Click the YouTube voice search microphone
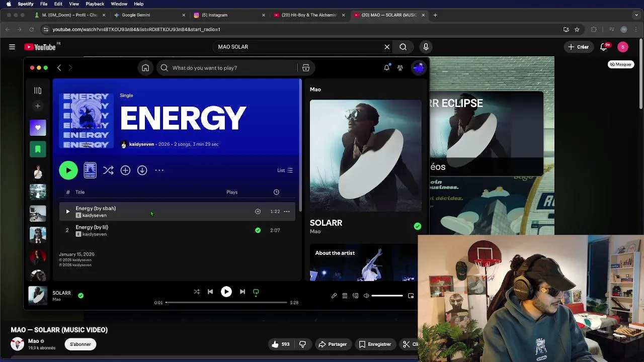 [426, 47]
